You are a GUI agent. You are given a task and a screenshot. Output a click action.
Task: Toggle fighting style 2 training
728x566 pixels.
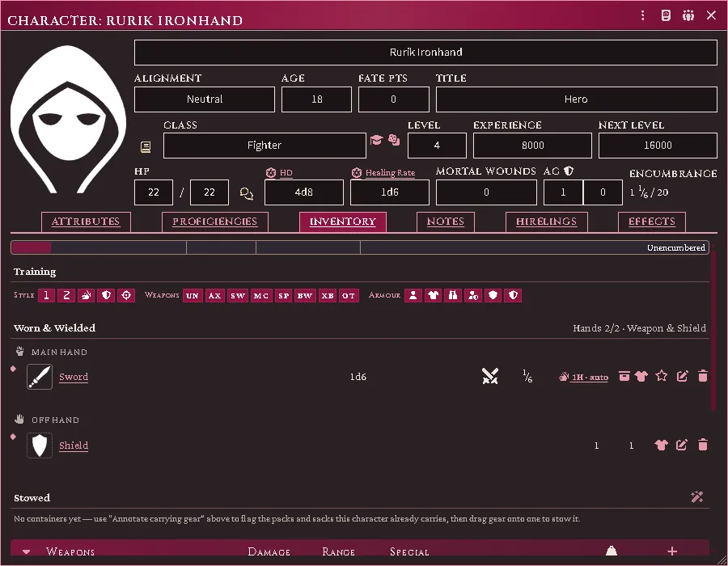[x=66, y=295]
